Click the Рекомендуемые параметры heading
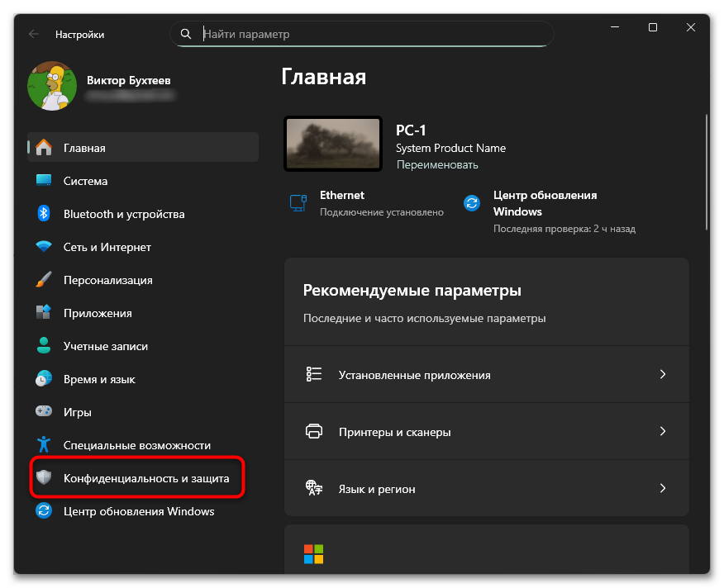Image resolution: width=724 pixels, height=588 pixels. (412, 291)
